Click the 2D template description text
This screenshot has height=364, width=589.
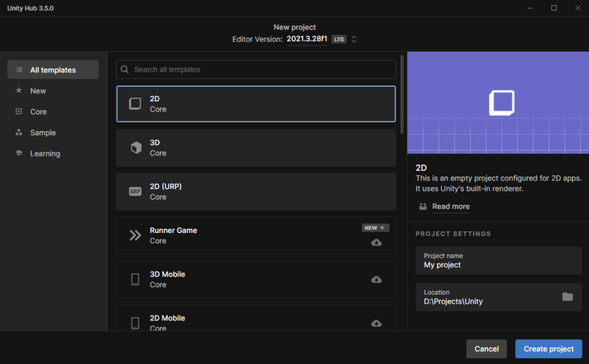tap(499, 183)
